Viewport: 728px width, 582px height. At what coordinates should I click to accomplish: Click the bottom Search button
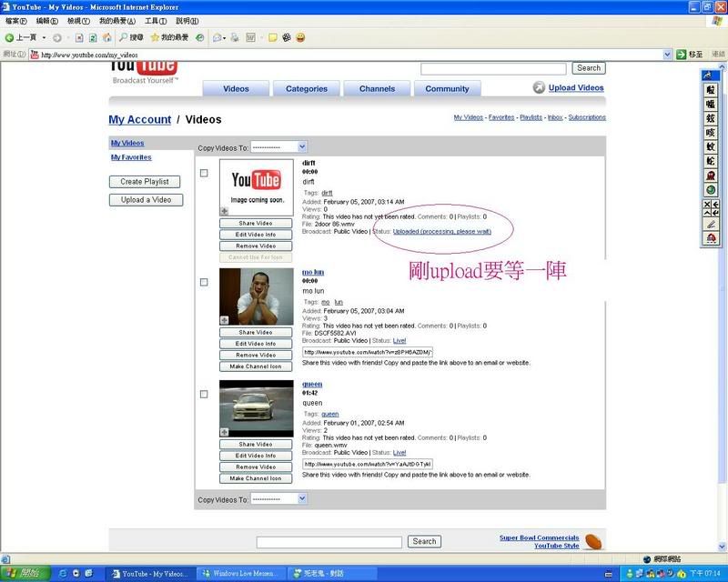(x=424, y=541)
